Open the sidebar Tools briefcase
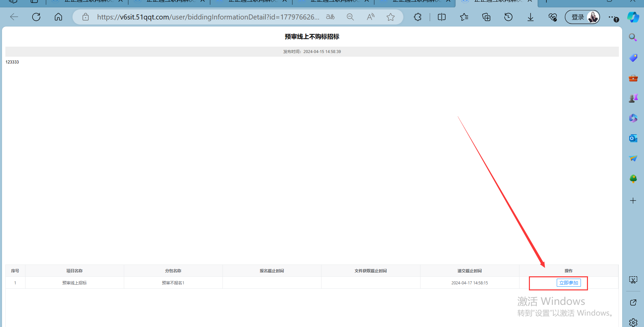This screenshot has height=327, width=644. 633,78
